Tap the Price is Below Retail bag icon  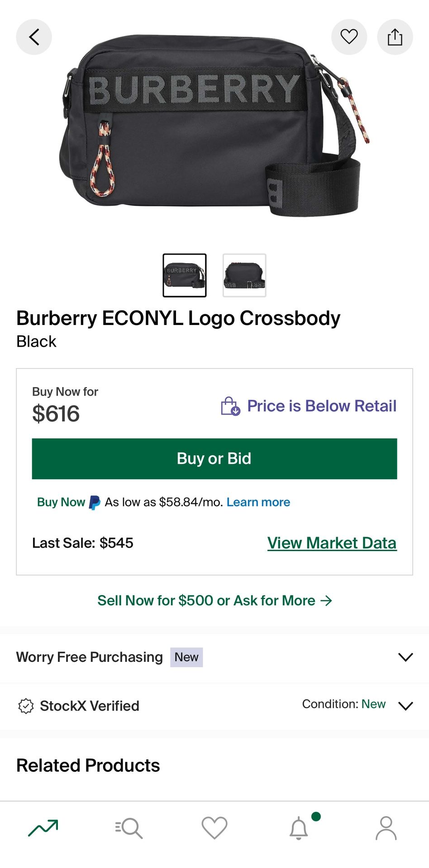[x=230, y=406]
